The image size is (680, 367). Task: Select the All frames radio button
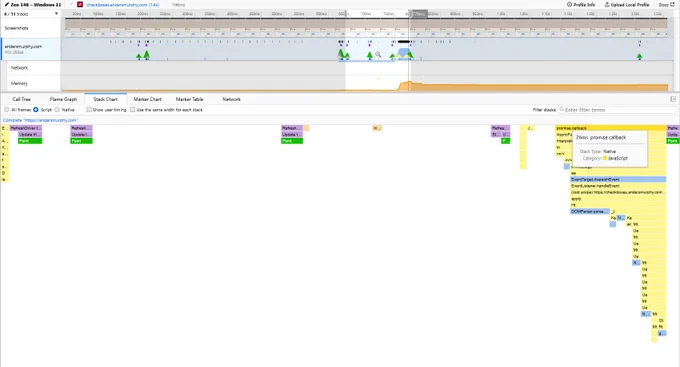7,110
